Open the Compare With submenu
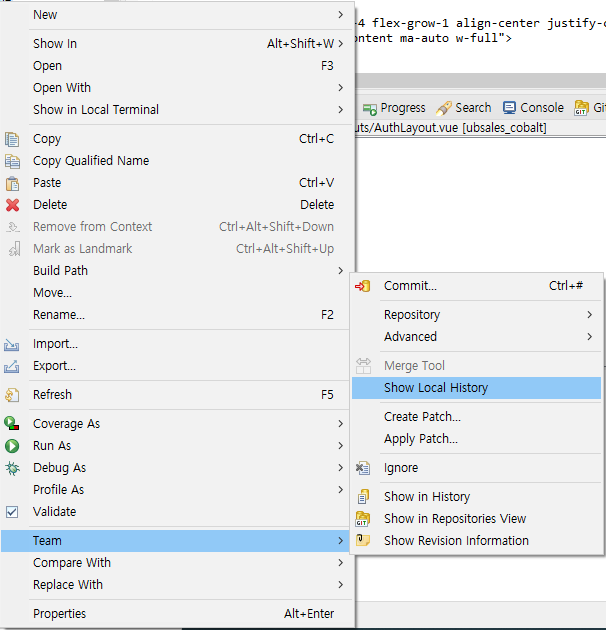606x630 pixels. 72,563
